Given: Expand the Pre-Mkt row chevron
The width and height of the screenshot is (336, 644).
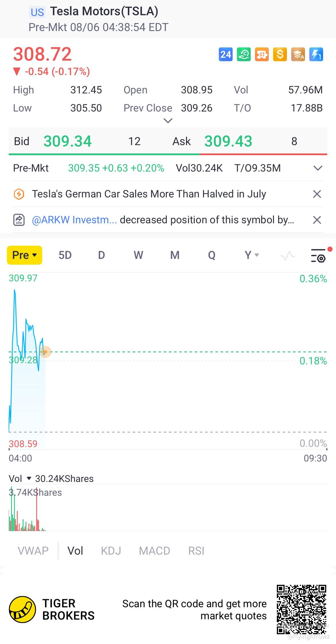Looking at the screenshot, I should point(318,168).
